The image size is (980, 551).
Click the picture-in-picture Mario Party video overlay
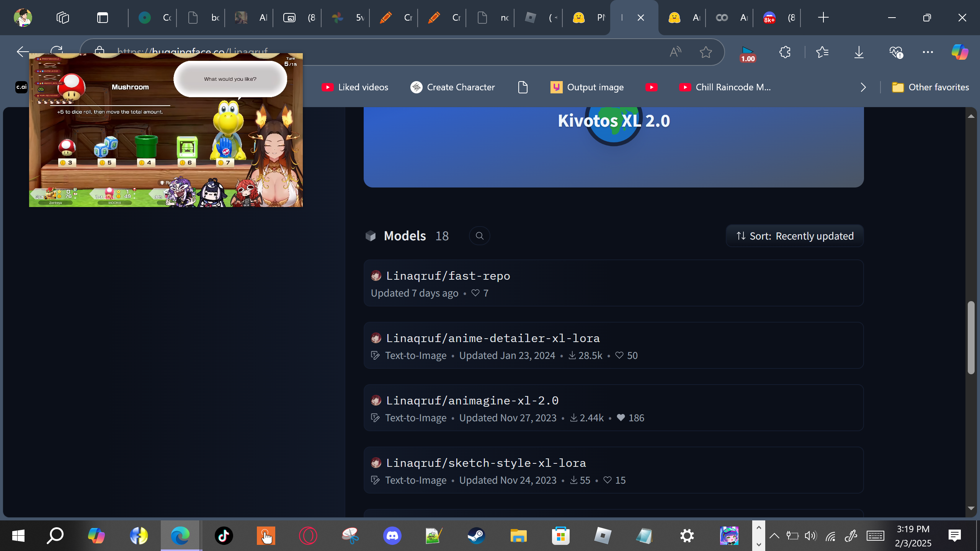(166, 130)
